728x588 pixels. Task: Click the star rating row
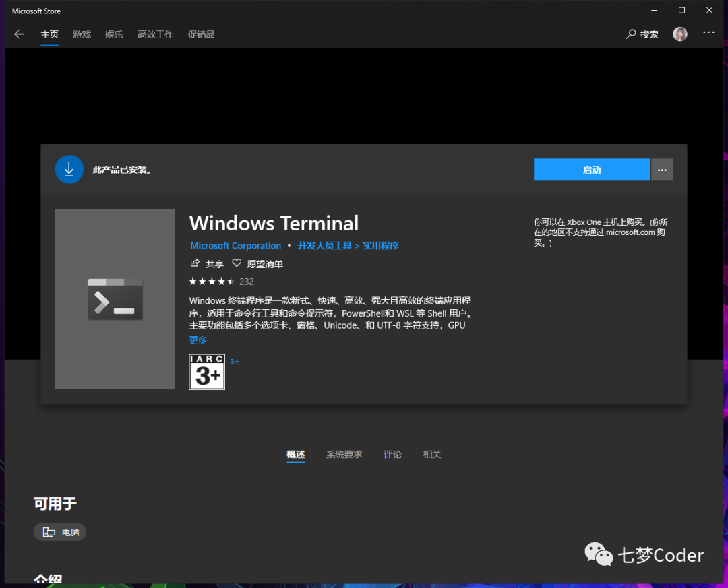212,282
